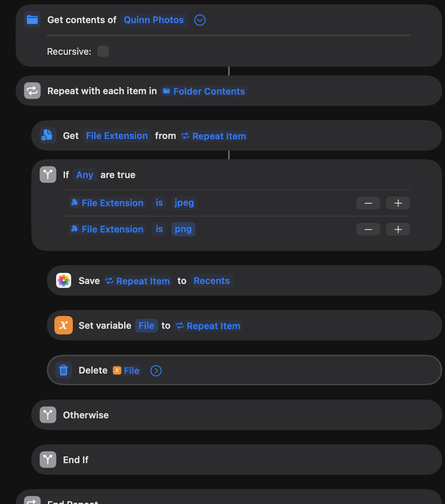Image resolution: width=445 pixels, height=504 pixels.
Task: Click the trash icon on Delete action
Action: 64,370
